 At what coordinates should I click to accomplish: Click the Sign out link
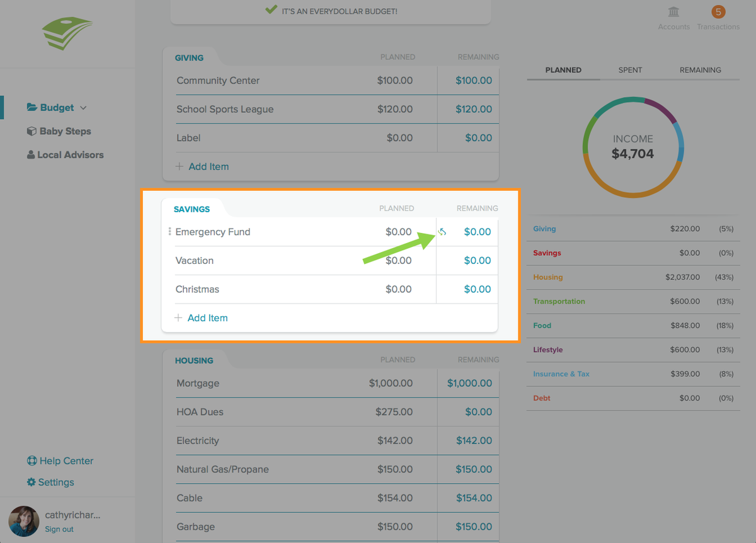[x=59, y=529]
